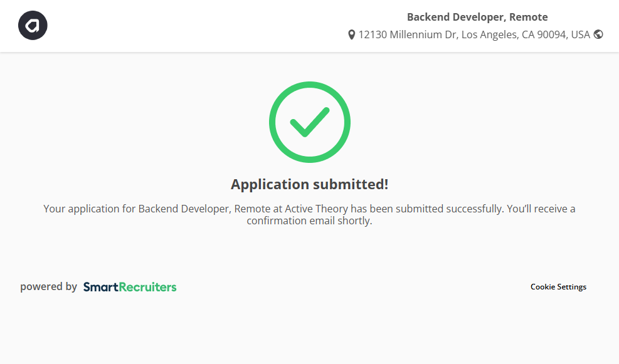Click the dark "Smart" part of the logo

pyautogui.click(x=100, y=287)
